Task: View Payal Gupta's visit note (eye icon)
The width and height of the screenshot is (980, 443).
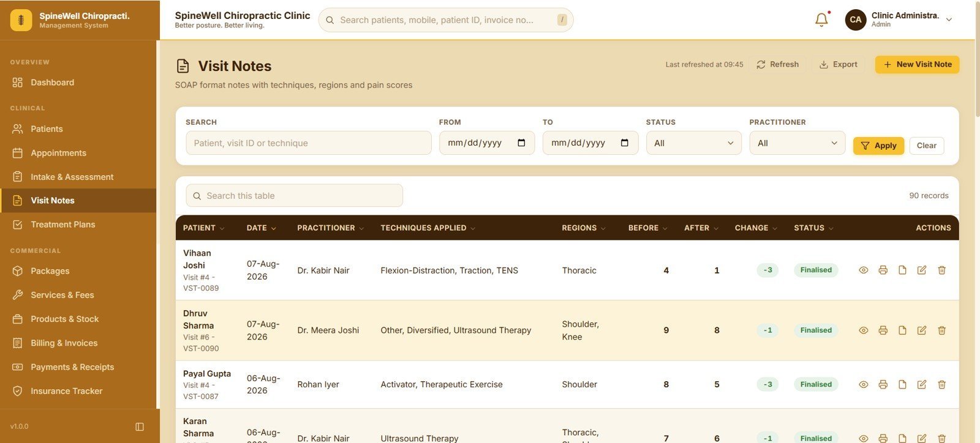Action: (863, 384)
